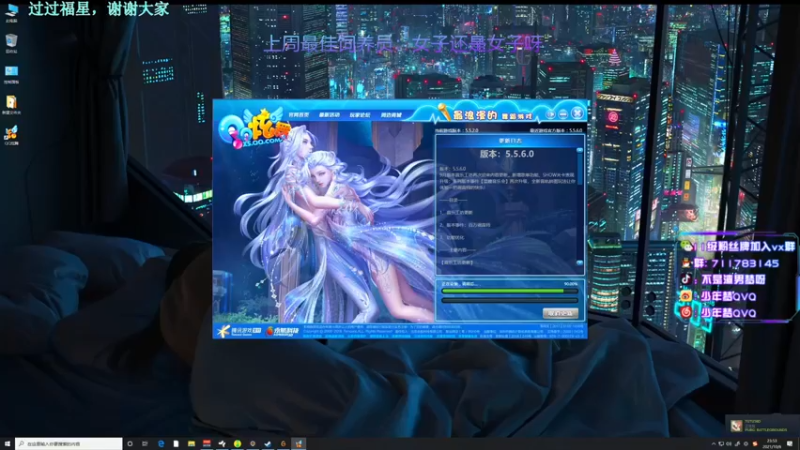Screen dimensions: 800x450
Task: Click the Cortana circle on taskbar
Action: [130, 444]
